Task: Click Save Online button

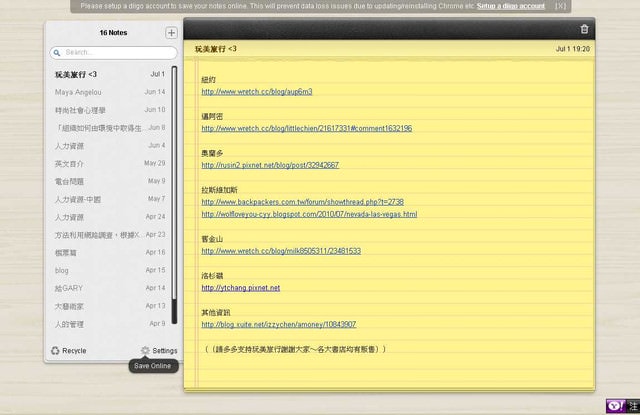Action: (x=153, y=366)
